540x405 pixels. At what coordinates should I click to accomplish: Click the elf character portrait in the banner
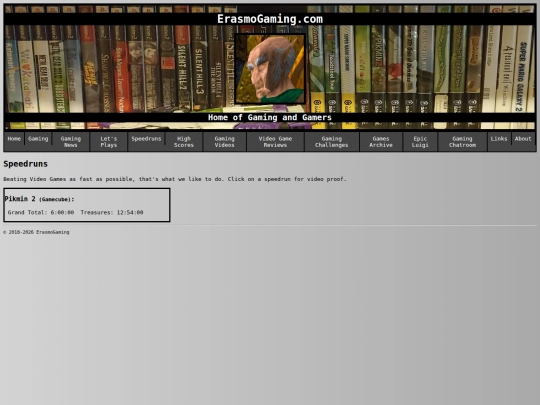coord(270,69)
